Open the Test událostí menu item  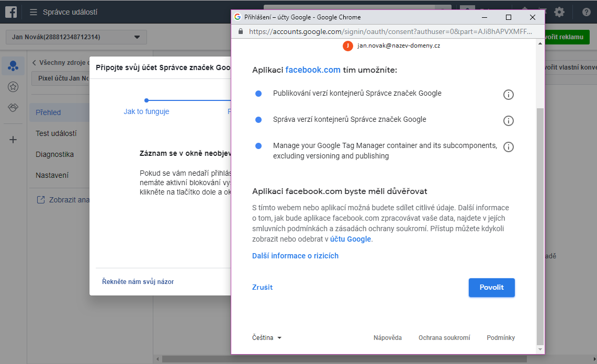point(56,133)
